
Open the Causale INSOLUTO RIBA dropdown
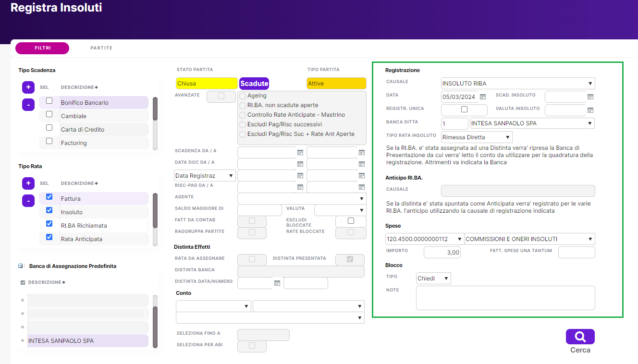pos(518,84)
